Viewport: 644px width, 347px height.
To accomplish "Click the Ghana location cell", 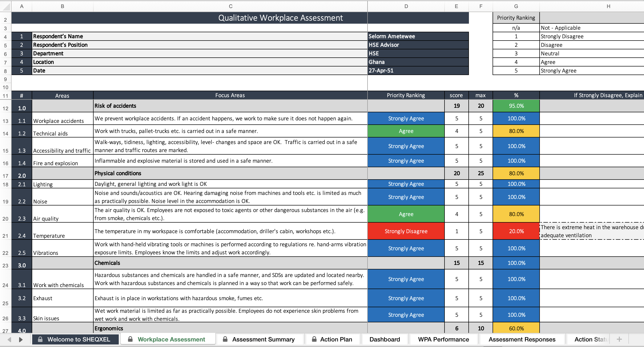I will [x=418, y=62].
